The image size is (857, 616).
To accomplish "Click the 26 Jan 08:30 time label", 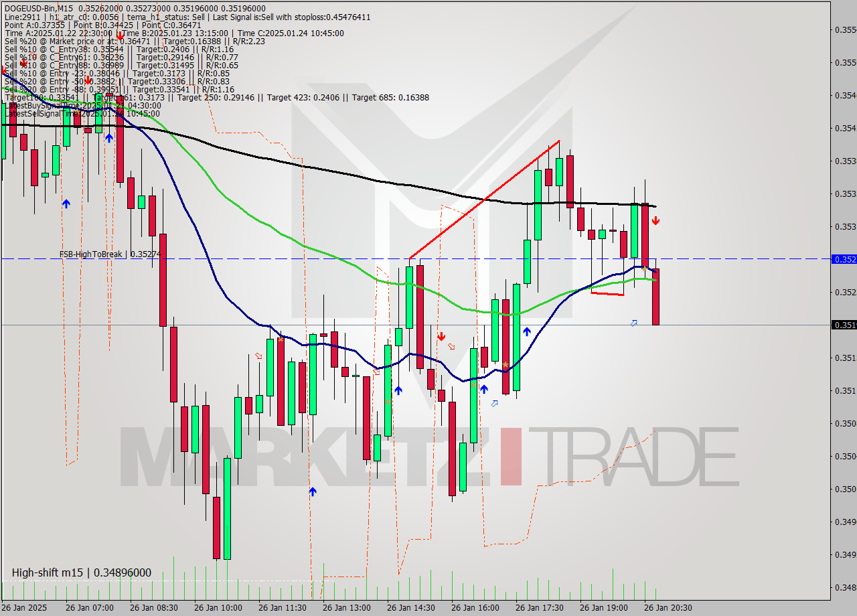I will click(x=154, y=608).
